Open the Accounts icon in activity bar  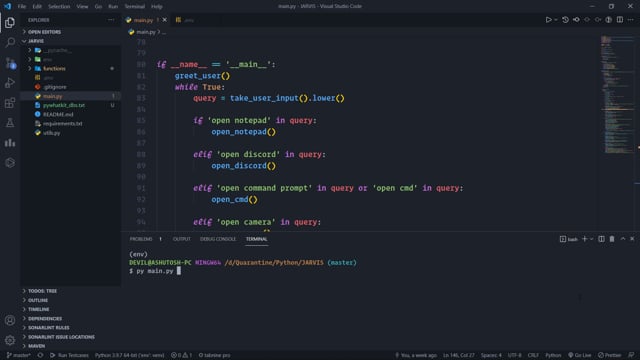pyautogui.click(x=10, y=320)
